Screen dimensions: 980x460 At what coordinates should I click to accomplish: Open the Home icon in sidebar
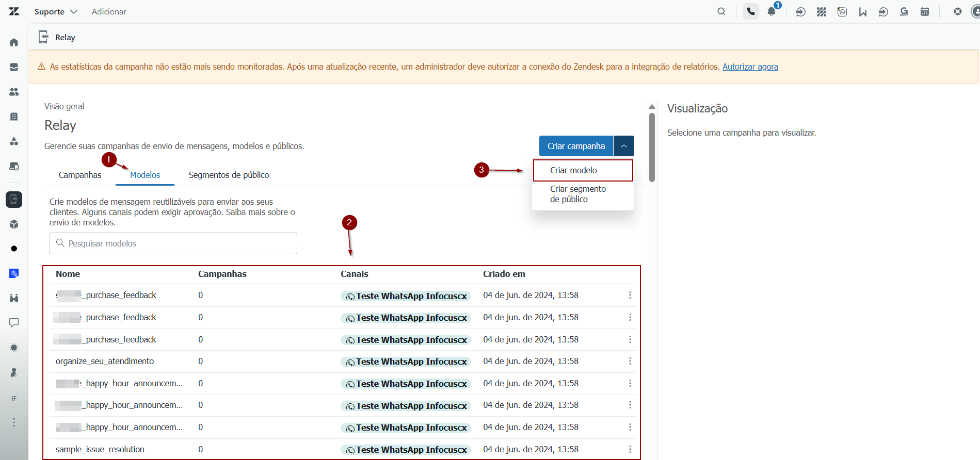click(x=14, y=42)
